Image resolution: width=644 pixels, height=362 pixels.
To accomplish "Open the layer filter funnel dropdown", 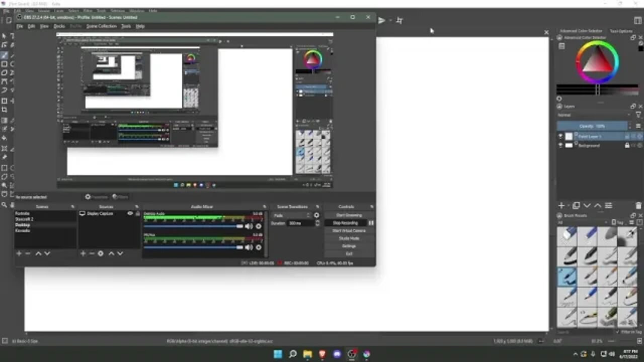I will pyautogui.click(x=638, y=115).
